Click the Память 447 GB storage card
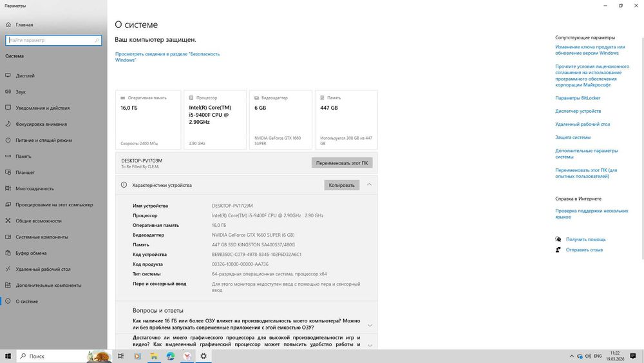Screen dimensions: 644x363 346,120
